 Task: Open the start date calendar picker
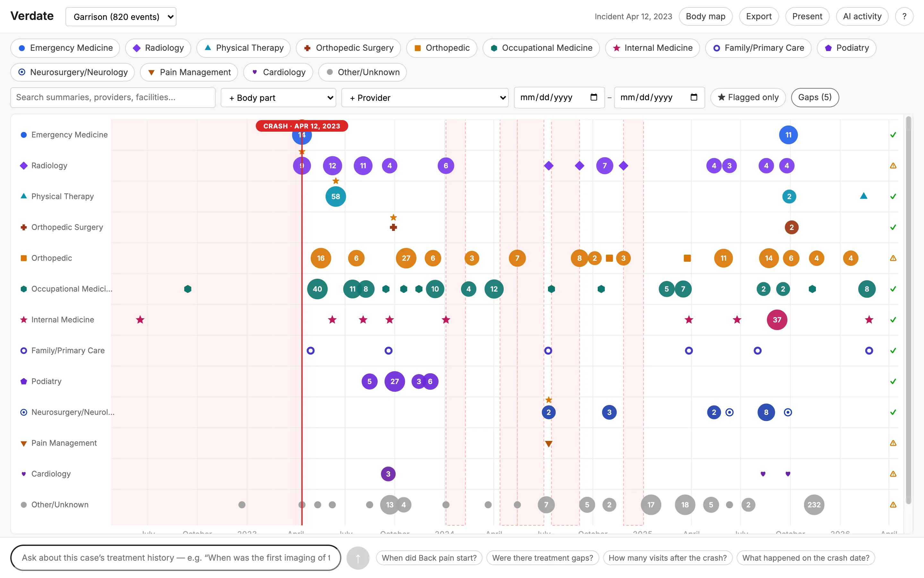coord(594,97)
